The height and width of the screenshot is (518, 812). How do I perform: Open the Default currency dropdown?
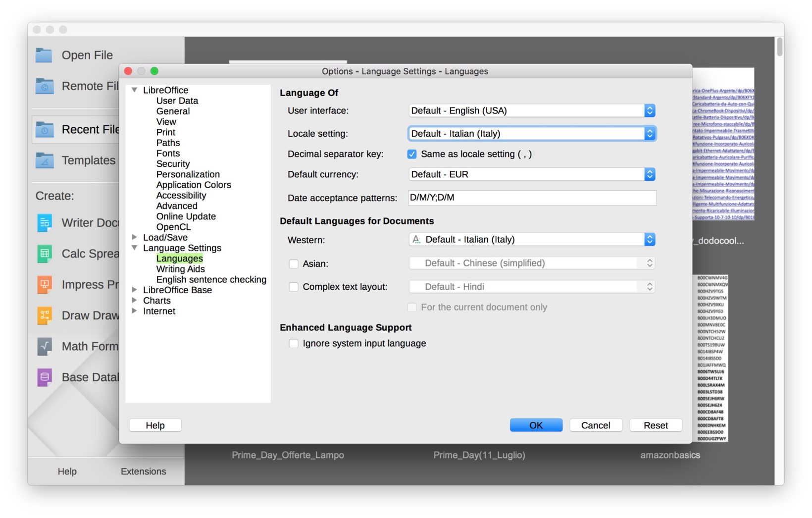point(532,174)
